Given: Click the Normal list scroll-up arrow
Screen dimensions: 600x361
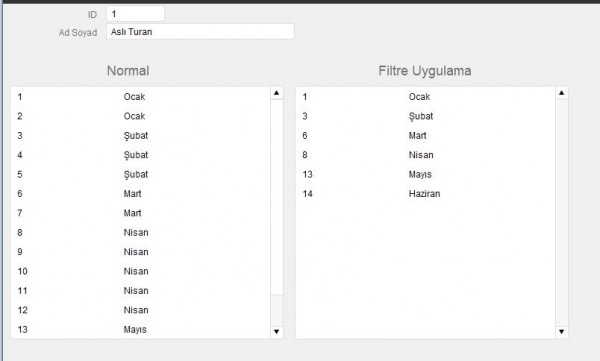Looking at the screenshot, I should (276, 93).
